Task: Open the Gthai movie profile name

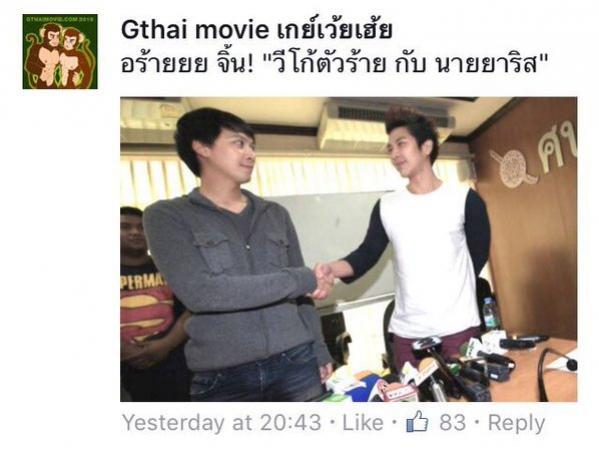Action: 195,30
